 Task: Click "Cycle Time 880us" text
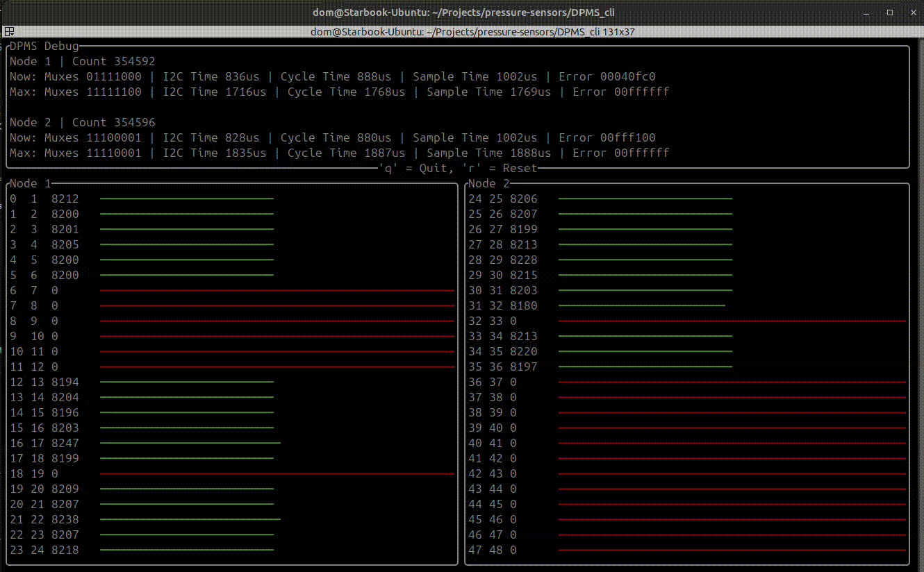point(336,137)
